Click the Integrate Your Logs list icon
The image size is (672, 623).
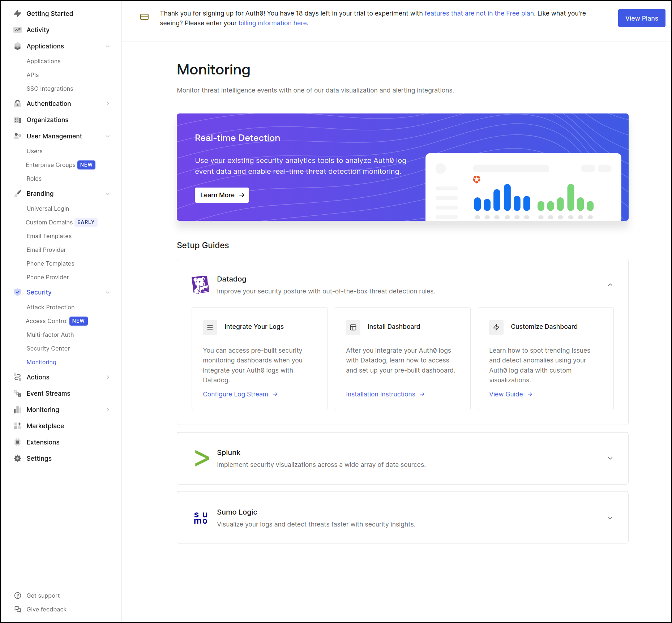point(210,327)
